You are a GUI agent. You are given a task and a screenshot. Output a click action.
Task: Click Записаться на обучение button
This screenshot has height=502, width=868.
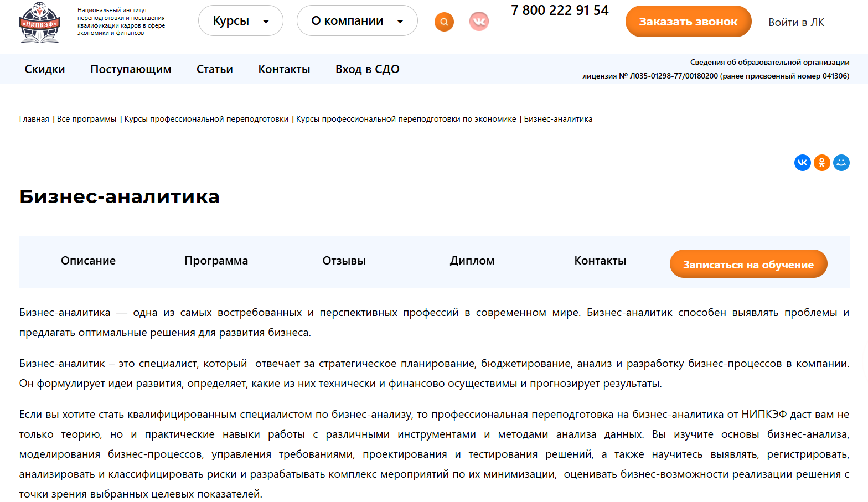pyautogui.click(x=748, y=264)
